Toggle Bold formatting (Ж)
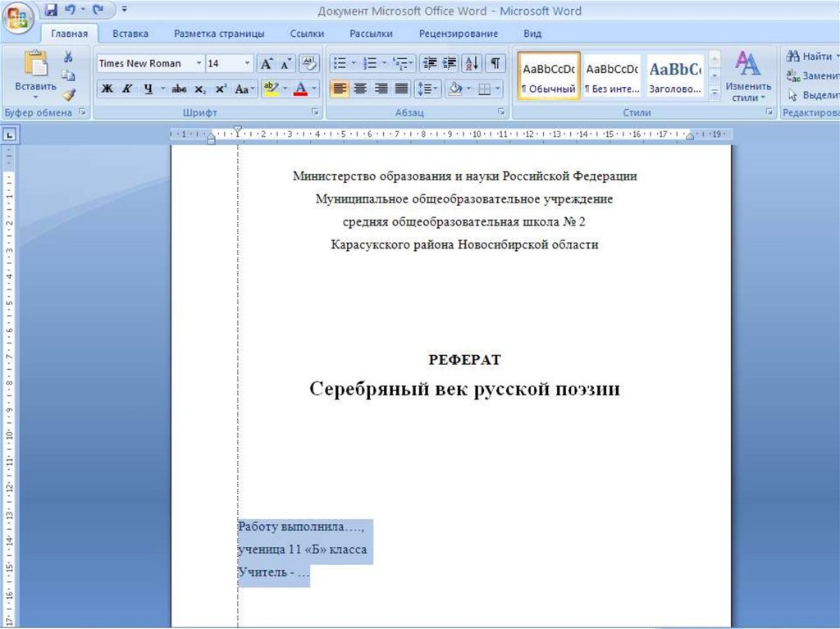Viewport: 840px width, 629px height. pos(107,89)
